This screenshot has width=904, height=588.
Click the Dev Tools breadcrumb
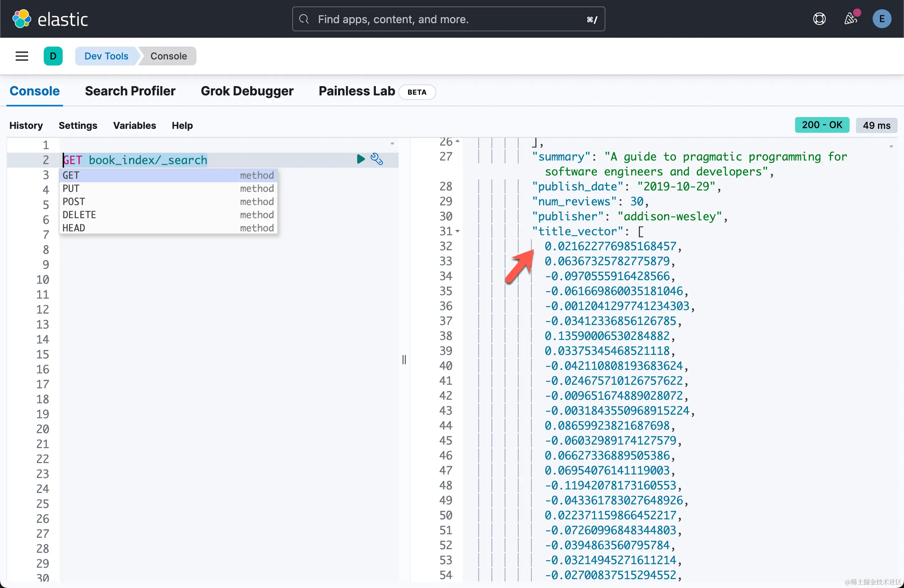106,56
